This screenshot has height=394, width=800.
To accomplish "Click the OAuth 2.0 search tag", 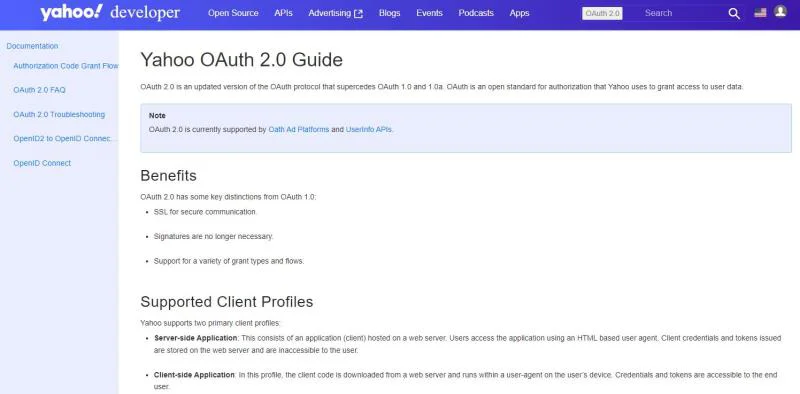I will [x=602, y=13].
